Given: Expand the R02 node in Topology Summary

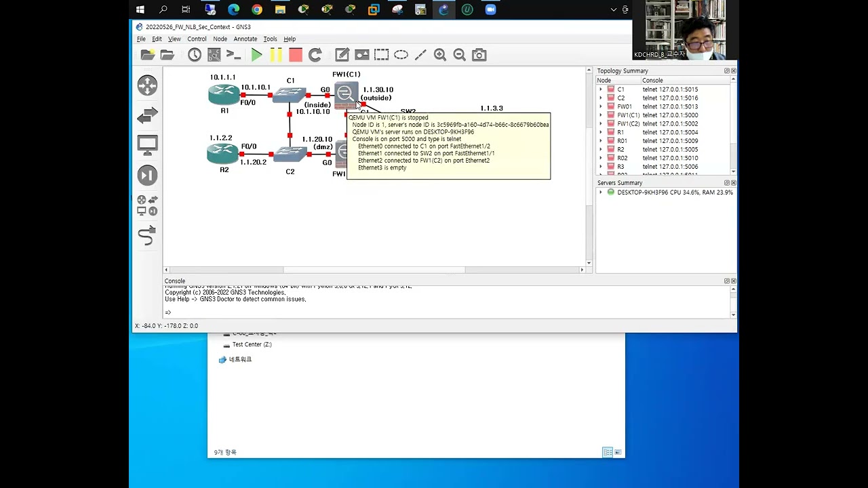Looking at the screenshot, I should [x=600, y=158].
